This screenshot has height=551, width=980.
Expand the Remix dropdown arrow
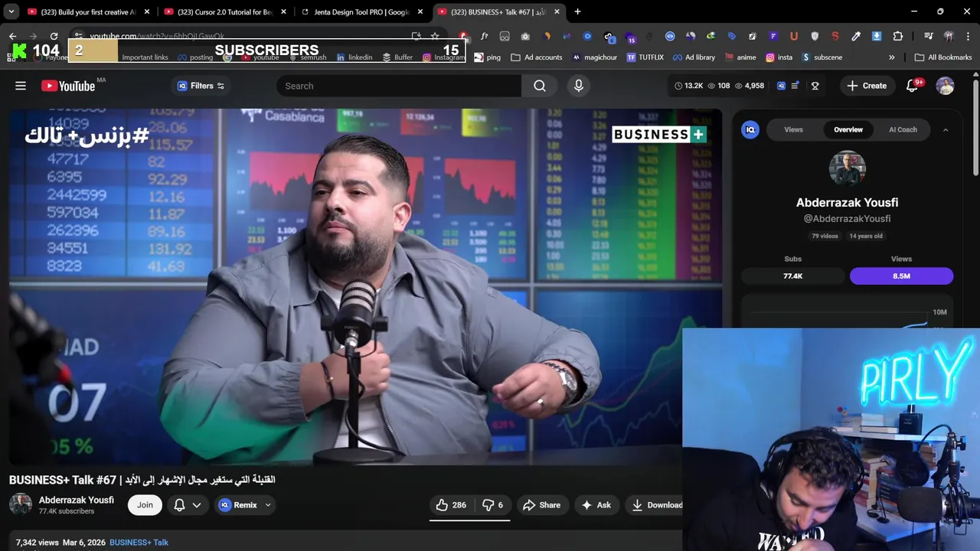tap(268, 505)
